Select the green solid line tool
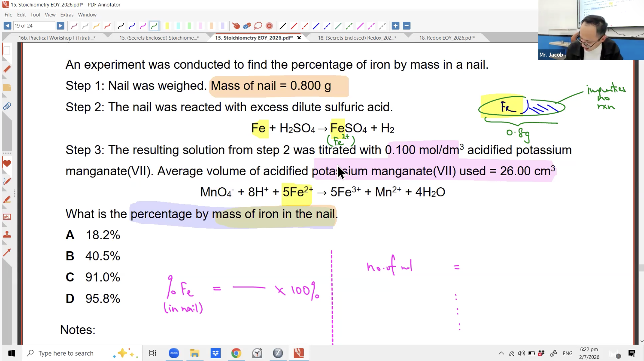The height and width of the screenshot is (361, 644). pyautogui.click(x=338, y=26)
